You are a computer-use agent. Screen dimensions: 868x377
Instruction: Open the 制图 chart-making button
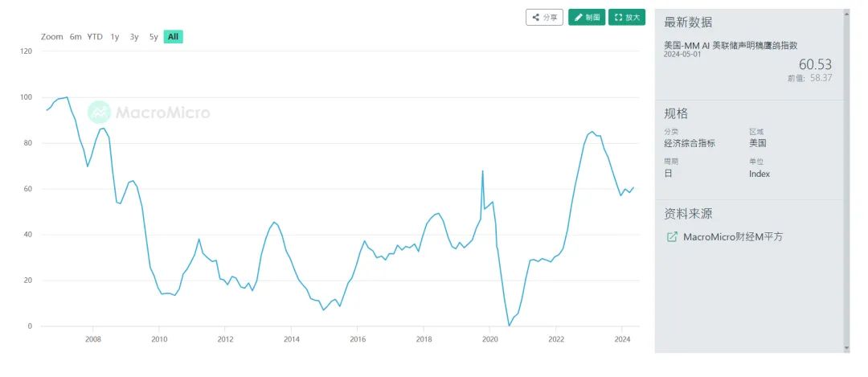[x=587, y=17]
